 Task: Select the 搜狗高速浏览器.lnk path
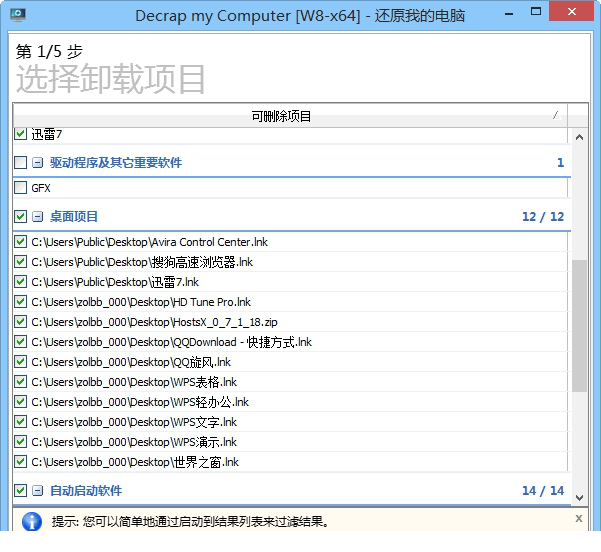click(x=142, y=262)
